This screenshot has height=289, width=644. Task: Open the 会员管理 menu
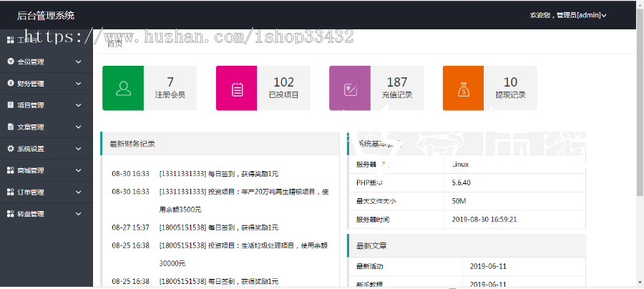(47, 62)
